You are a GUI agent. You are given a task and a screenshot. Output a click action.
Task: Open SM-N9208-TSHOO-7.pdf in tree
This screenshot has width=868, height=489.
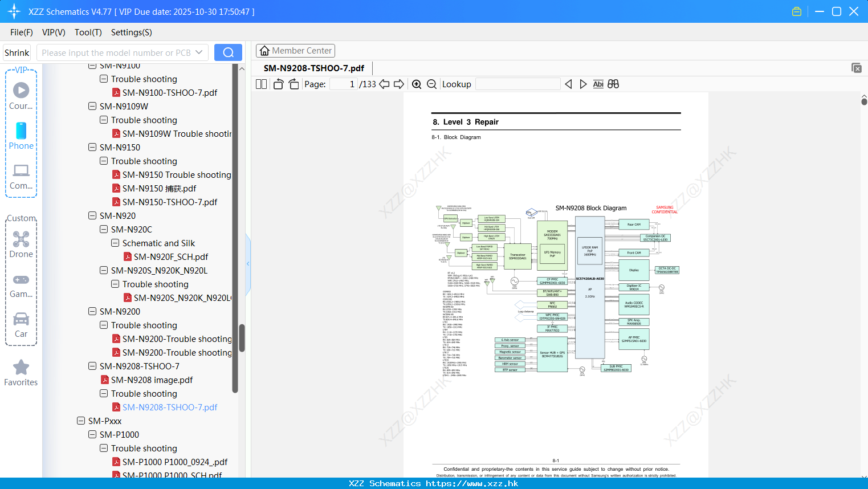click(x=170, y=407)
